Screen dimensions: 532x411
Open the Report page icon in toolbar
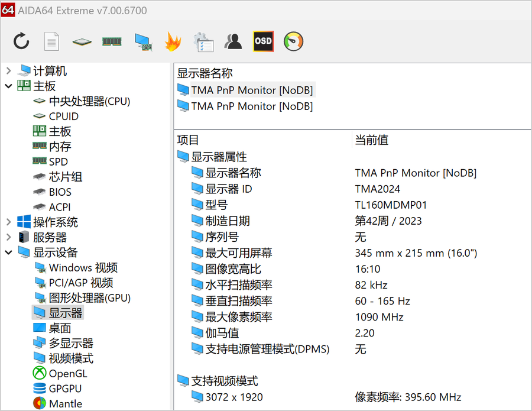click(x=51, y=41)
